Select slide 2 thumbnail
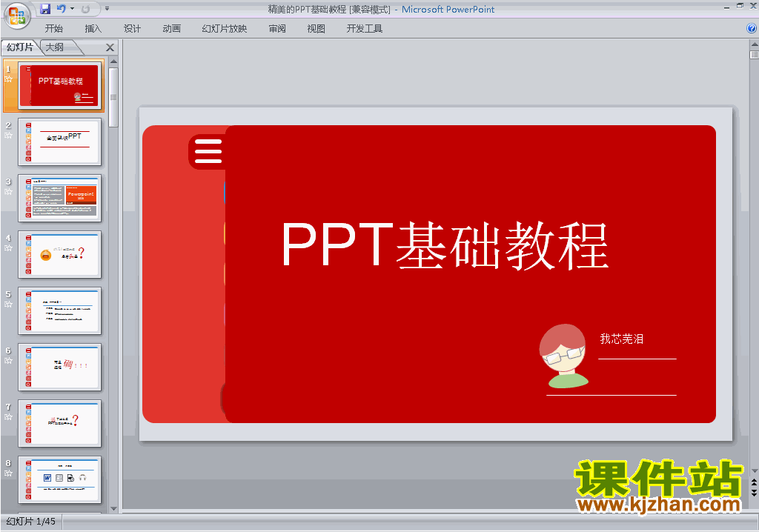 click(59, 142)
